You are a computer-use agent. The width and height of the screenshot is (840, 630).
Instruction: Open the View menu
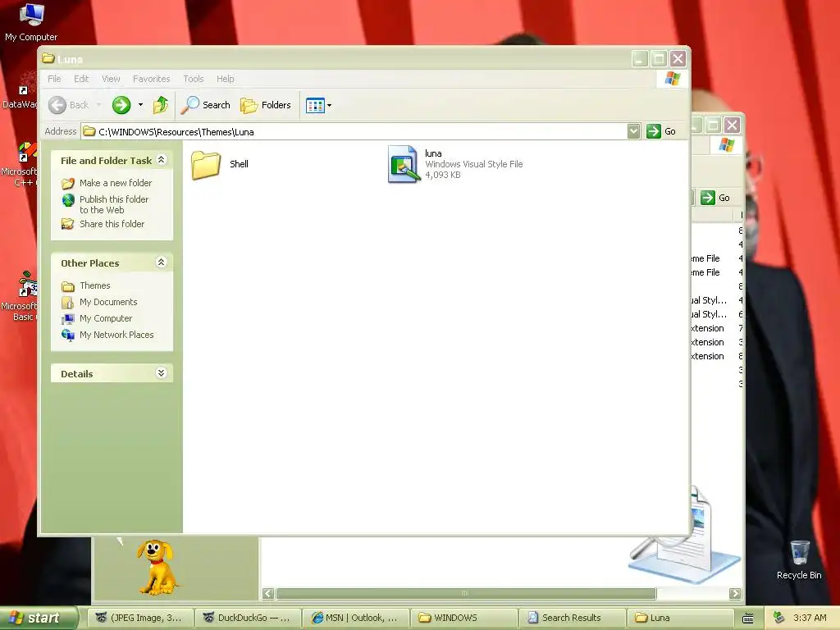(x=111, y=79)
